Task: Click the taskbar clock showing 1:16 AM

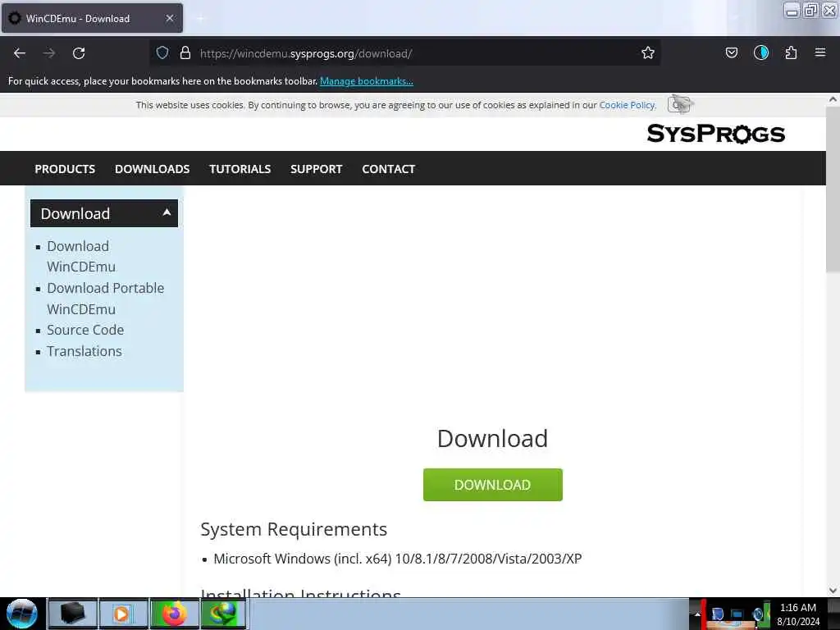Action: point(797,614)
